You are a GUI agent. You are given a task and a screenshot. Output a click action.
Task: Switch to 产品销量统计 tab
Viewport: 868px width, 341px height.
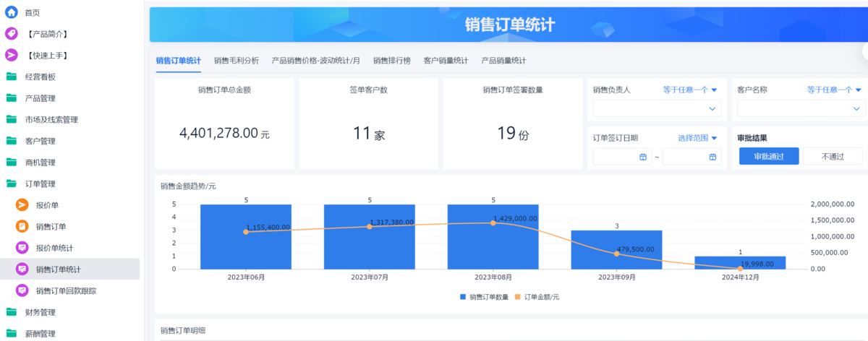[503, 61]
